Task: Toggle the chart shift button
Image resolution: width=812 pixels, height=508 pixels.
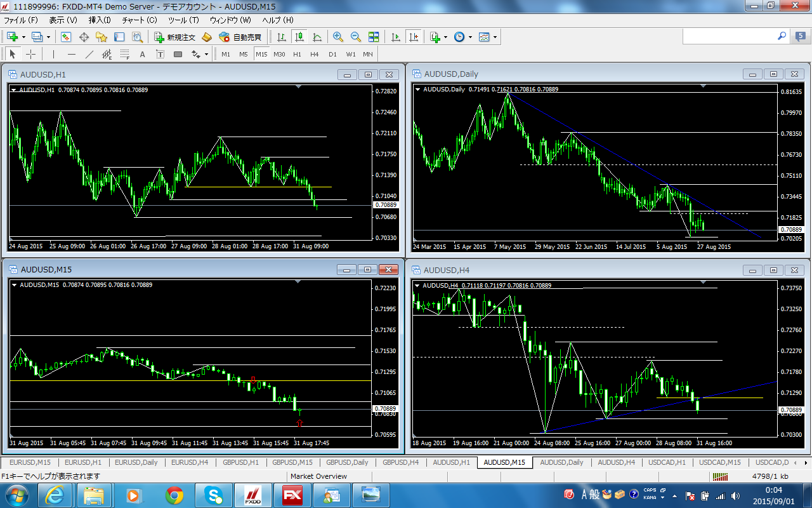Action: [414, 37]
